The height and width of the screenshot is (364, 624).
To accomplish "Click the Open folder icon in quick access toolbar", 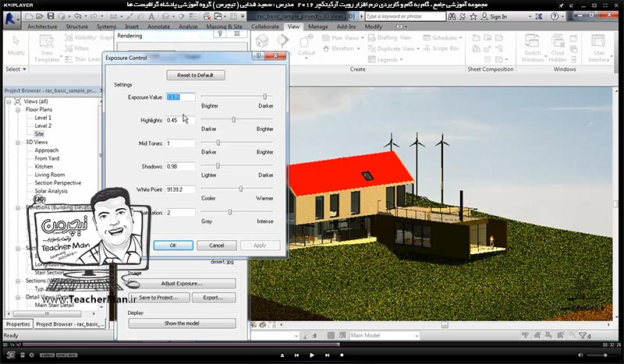I will [x=40, y=16].
